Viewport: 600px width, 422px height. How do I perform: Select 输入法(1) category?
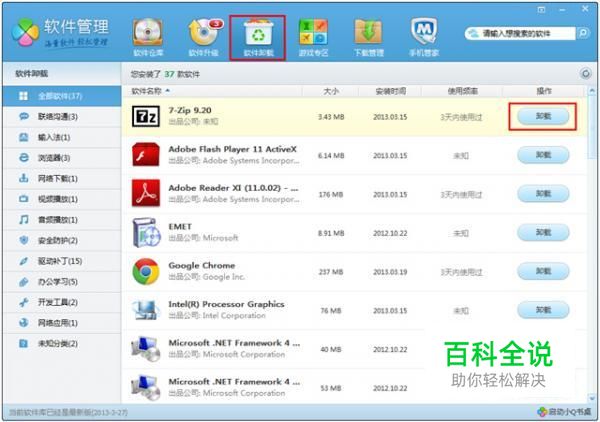point(62,137)
